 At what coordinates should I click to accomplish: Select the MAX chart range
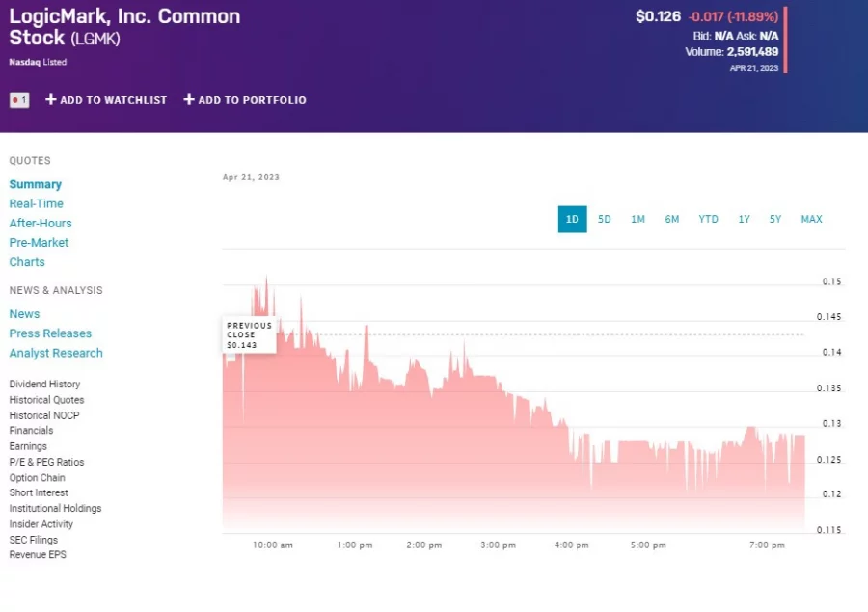pos(811,219)
